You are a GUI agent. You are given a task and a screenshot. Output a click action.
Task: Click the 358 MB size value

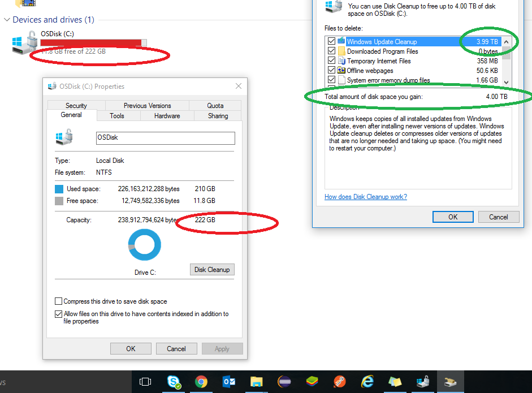pyautogui.click(x=487, y=61)
